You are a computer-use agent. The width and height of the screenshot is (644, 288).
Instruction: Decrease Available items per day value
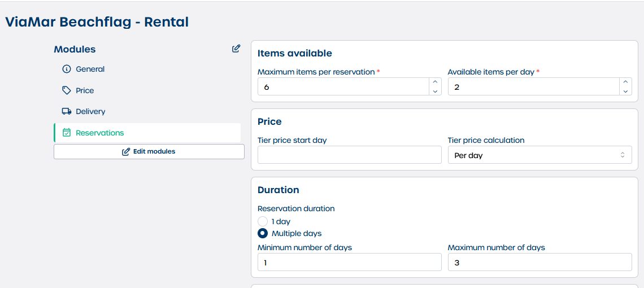coord(625,91)
